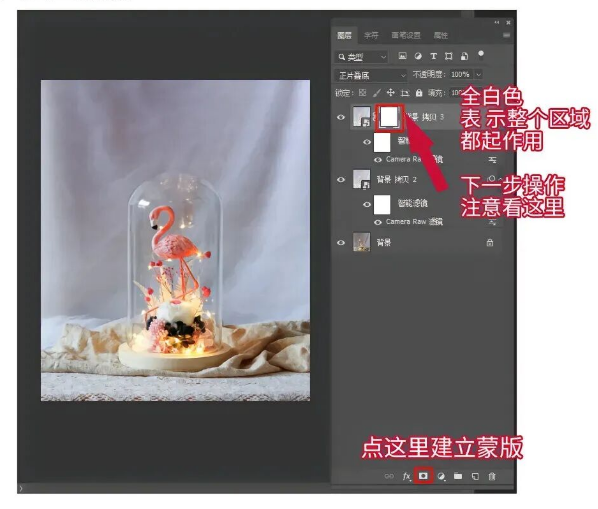Open the fx layer style menu

tap(407, 476)
